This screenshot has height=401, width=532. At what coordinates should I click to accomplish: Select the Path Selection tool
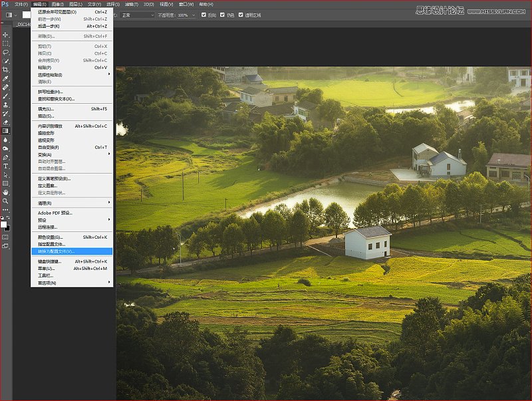(5, 175)
